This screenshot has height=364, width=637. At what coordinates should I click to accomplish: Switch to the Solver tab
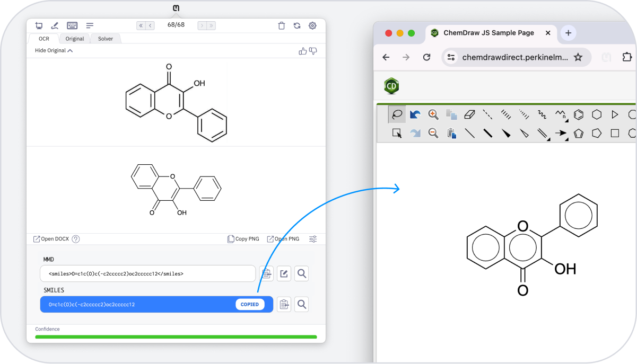[x=105, y=38]
